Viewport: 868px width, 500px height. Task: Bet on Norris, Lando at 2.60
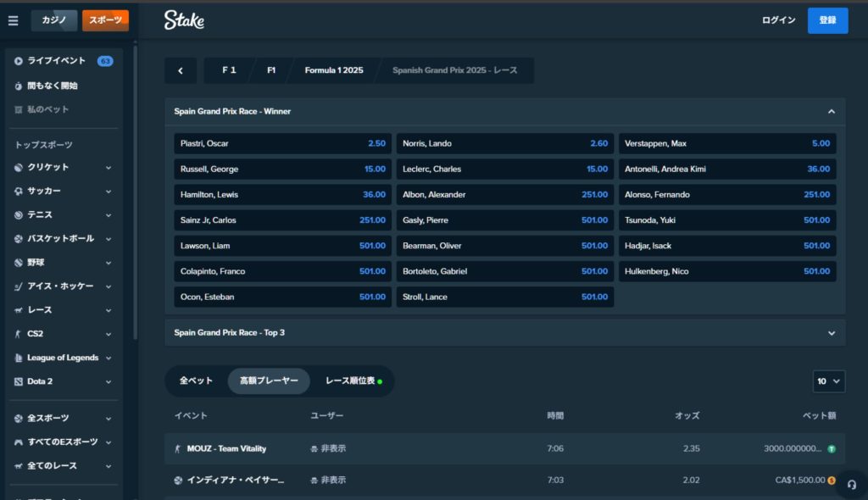point(505,143)
